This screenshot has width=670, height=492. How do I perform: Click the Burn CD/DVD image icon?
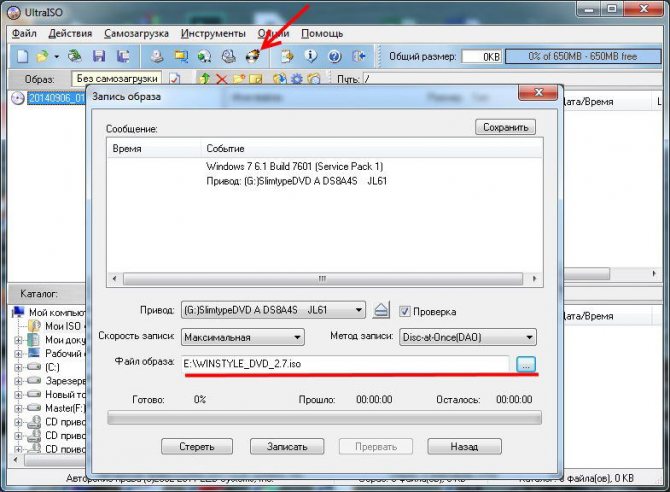[253, 56]
